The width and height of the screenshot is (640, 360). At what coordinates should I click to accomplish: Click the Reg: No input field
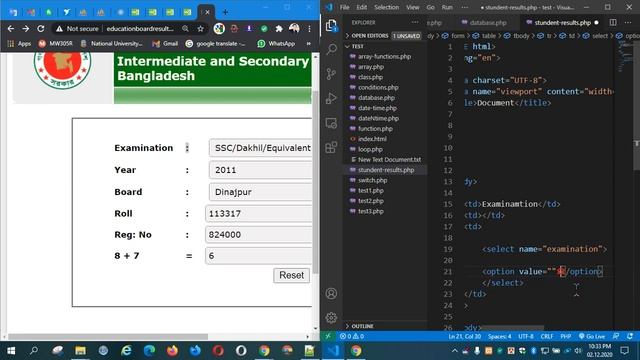(x=259, y=235)
